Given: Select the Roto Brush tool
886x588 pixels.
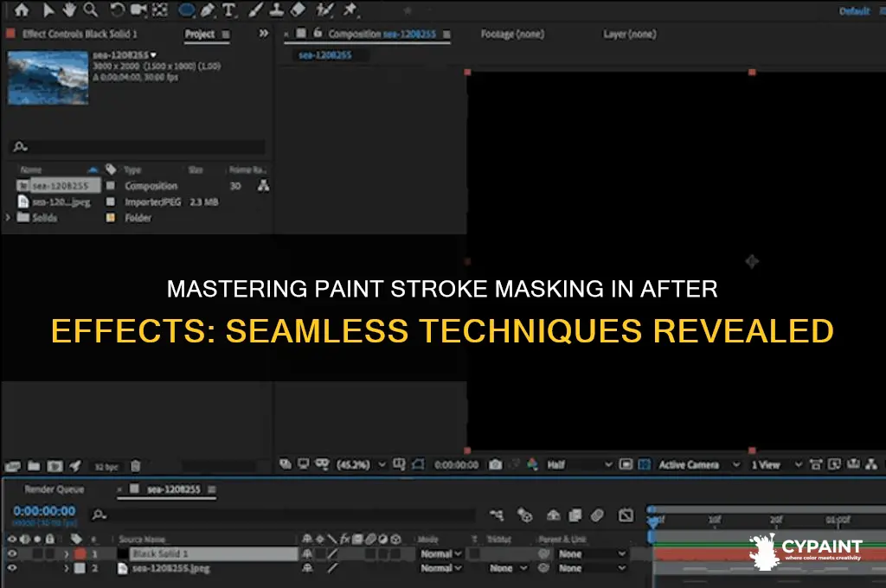Looking at the screenshot, I should point(324,10).
